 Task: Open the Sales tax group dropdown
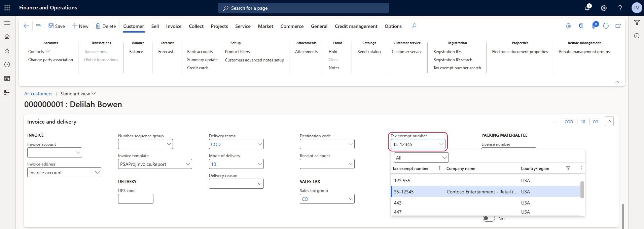(x=350, y=199)
